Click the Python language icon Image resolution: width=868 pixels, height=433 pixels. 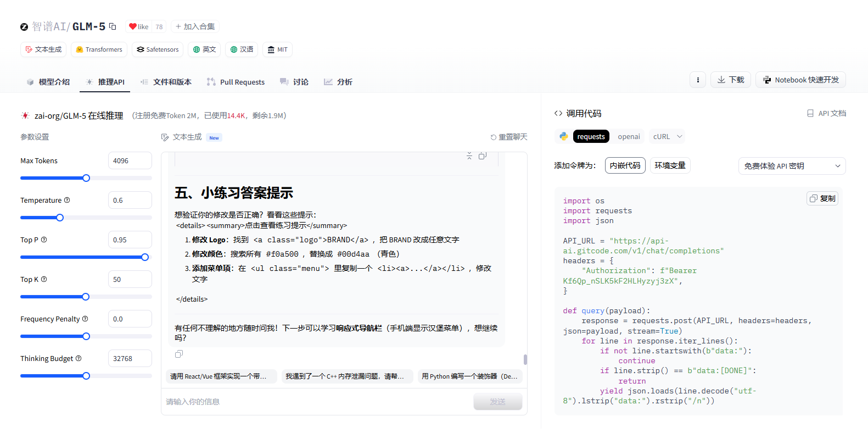(x=563, y=136)
